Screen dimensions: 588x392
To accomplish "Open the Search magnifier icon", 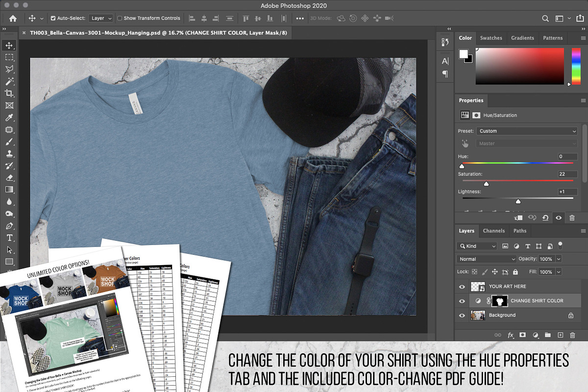I will 545,18.
